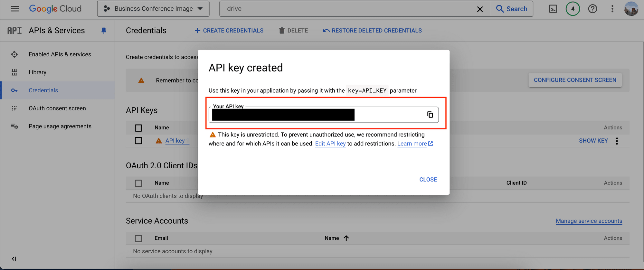
Task: Click the OAuth consent screen dots icon
Action: (x=14, y=108)
